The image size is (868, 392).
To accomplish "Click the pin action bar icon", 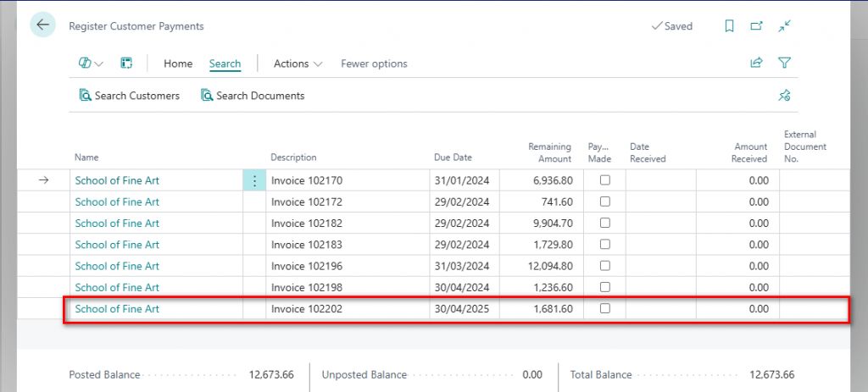I will (785, 96).
